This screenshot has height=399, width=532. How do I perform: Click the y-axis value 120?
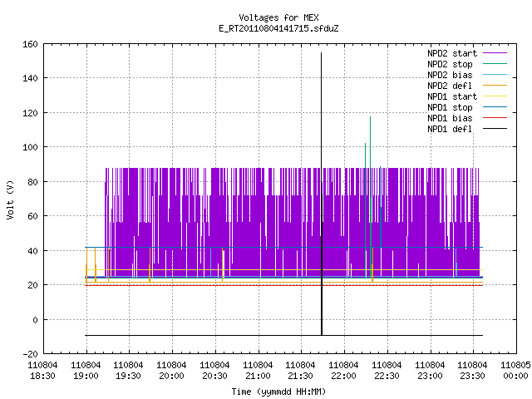[30, 113]
